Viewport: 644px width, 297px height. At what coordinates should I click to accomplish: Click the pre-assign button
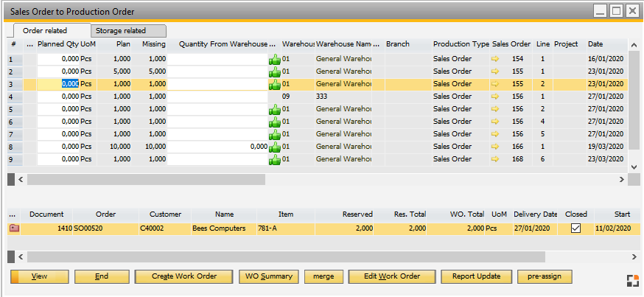(545, 276)
